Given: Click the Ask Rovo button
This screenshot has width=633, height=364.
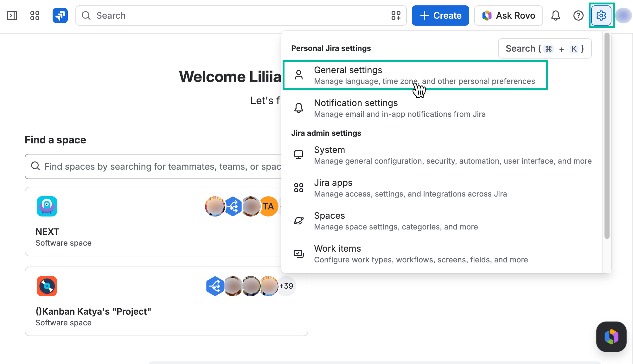Looking at the screenshot, I should 508,16.
